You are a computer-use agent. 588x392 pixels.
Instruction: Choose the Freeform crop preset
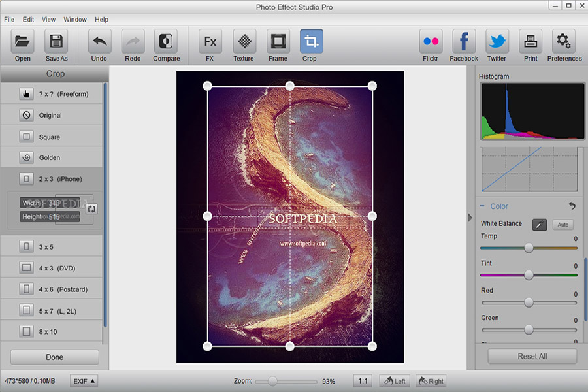52,94
